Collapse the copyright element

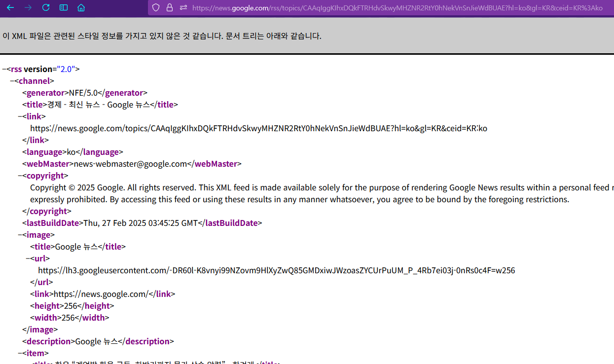20,176
